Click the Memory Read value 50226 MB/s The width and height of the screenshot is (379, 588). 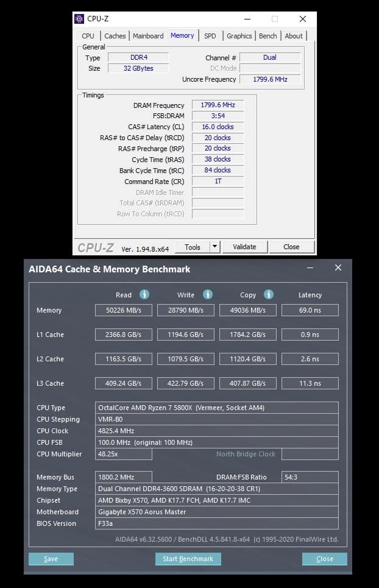tap(124, 310)
